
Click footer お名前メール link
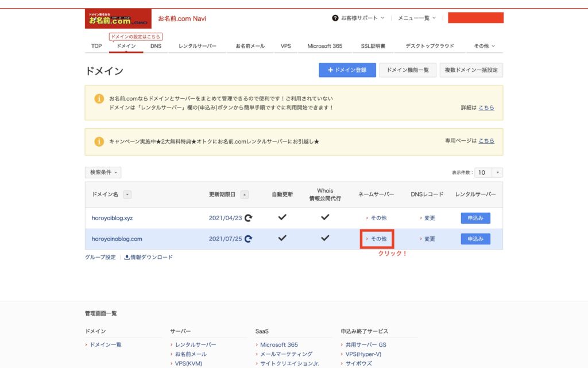click(x=191, y=354)
